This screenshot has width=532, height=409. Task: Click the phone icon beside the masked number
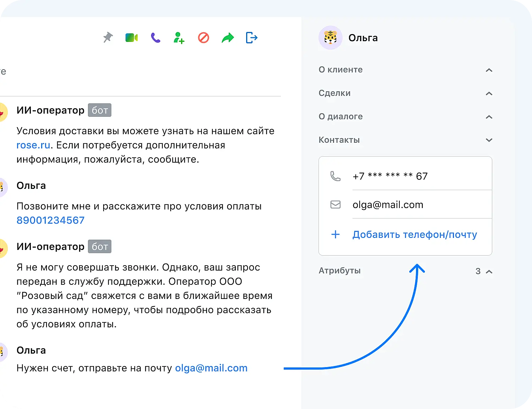[335, 176]
